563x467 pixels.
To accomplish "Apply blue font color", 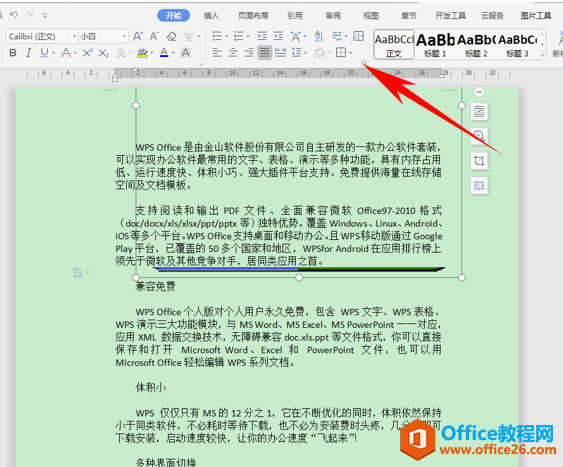I will [164, 53].
